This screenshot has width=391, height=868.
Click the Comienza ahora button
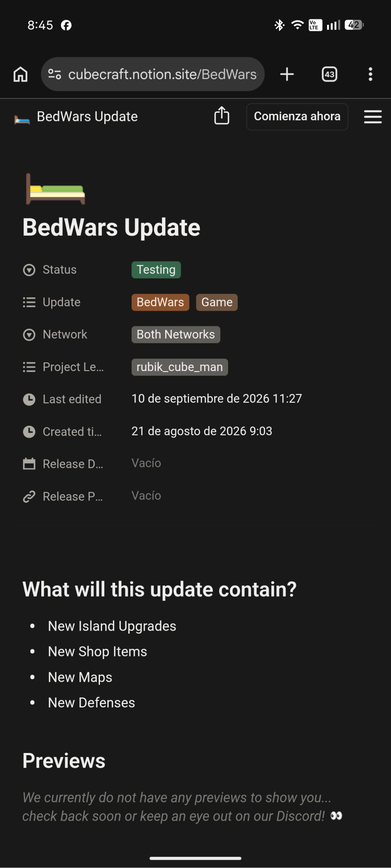(x=297, y=116)
